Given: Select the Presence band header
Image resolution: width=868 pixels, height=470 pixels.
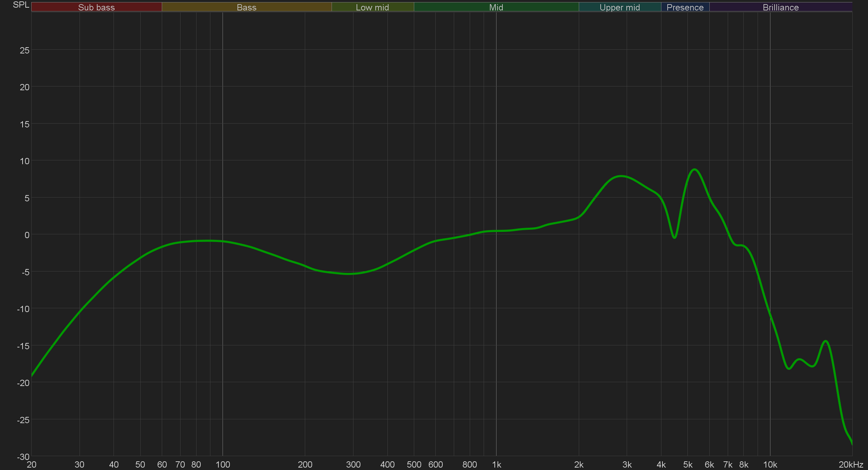Looking at the screenshot, I should [x=685, y=7].
